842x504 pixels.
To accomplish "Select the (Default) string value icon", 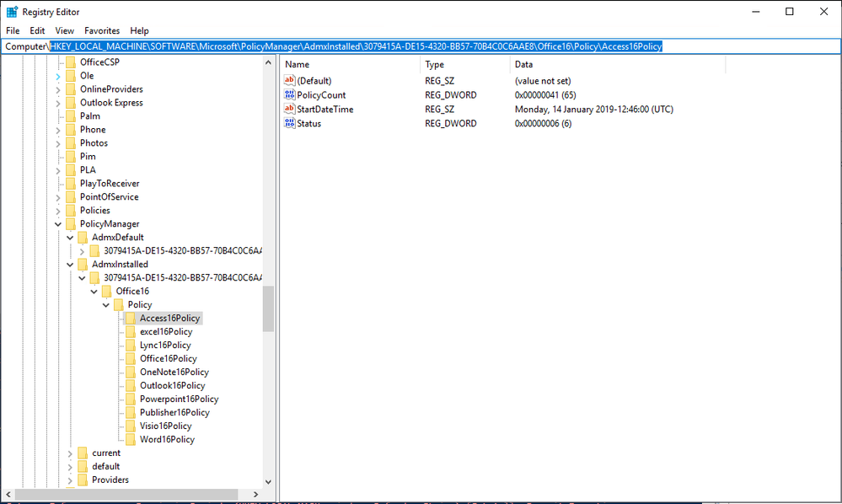I will click(289, 81).
